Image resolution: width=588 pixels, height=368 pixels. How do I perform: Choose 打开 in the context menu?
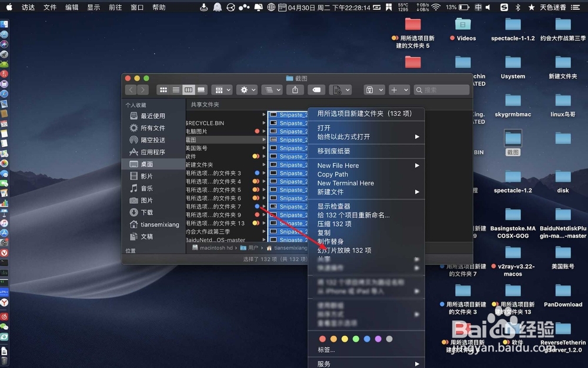point(366,128)
